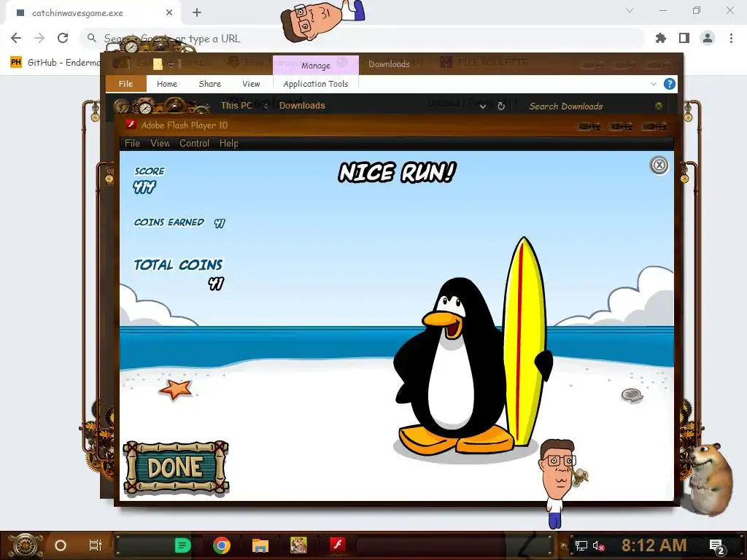Open the Chrome tab search chevron
Screen dimensions: 747x560
[x=630, y=10]
